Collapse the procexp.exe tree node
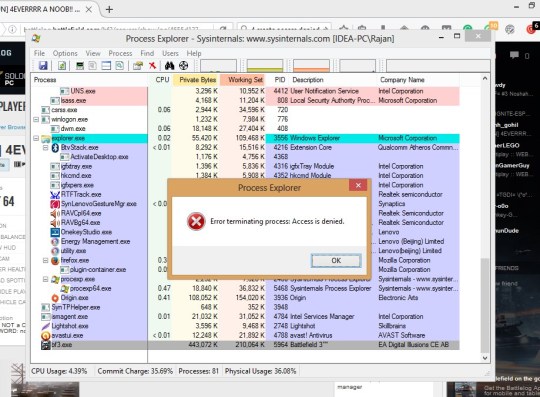540x397 pixels. click(x=45, y=279)
